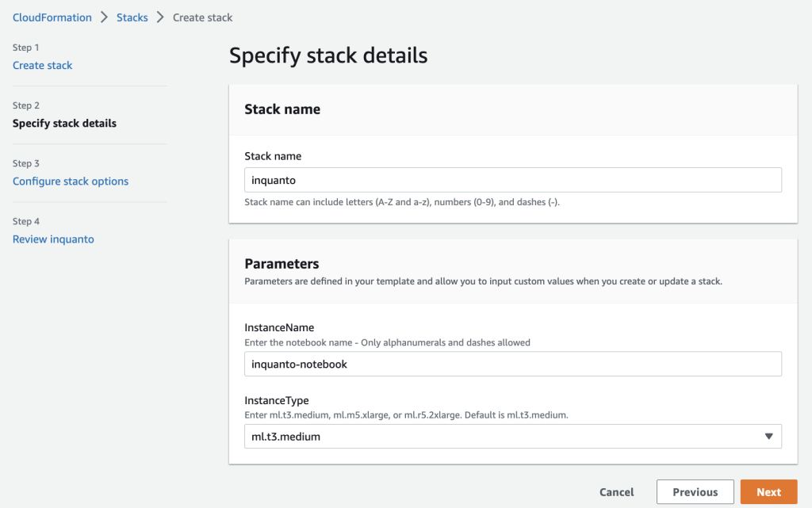Edit the InstanceName text field
Screen dimensions: 812x508
click(513, 364)
